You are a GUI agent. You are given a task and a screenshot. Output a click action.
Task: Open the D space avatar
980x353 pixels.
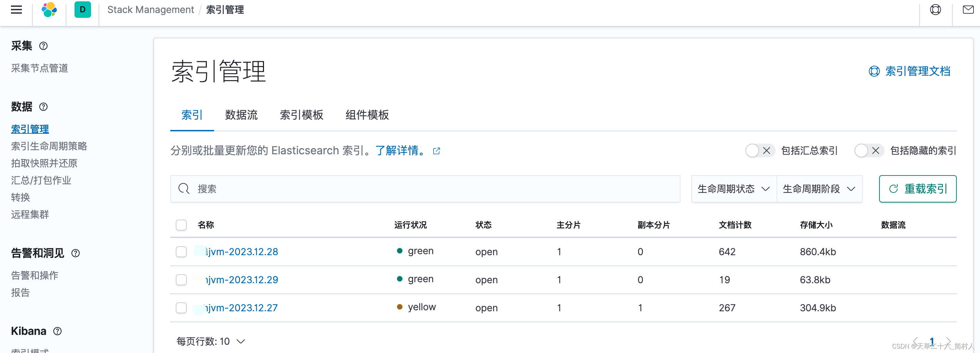tap(82, 10)
